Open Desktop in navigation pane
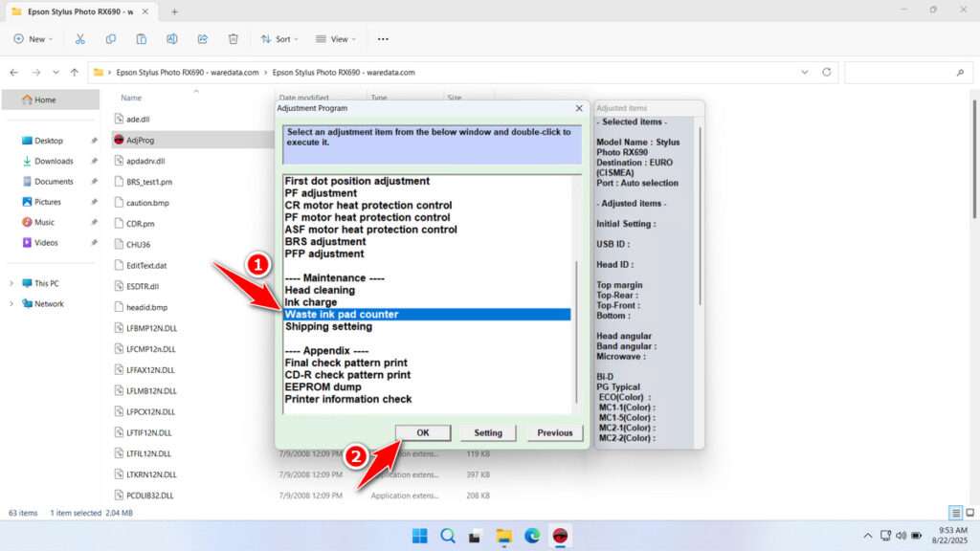Viewport: 980px width, 551px height. click(49, 141)
